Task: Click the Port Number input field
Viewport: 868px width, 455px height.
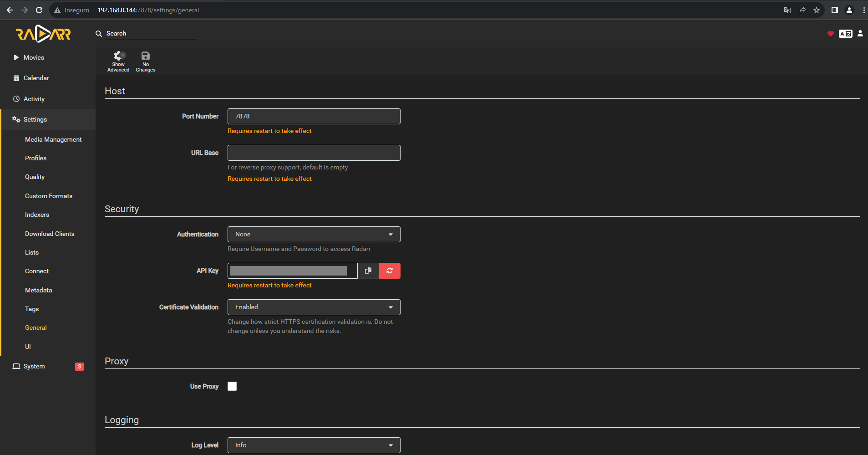Action: [x=314, y=116]
